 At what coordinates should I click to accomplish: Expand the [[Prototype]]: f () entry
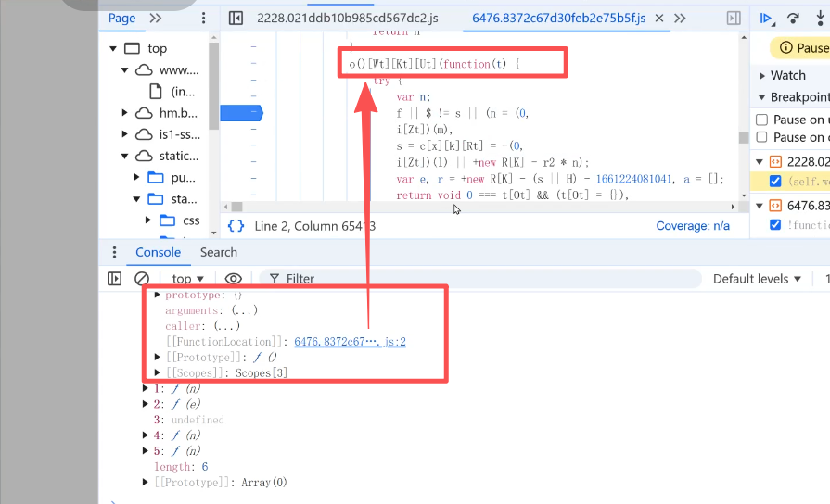click(x=158, y=357)
